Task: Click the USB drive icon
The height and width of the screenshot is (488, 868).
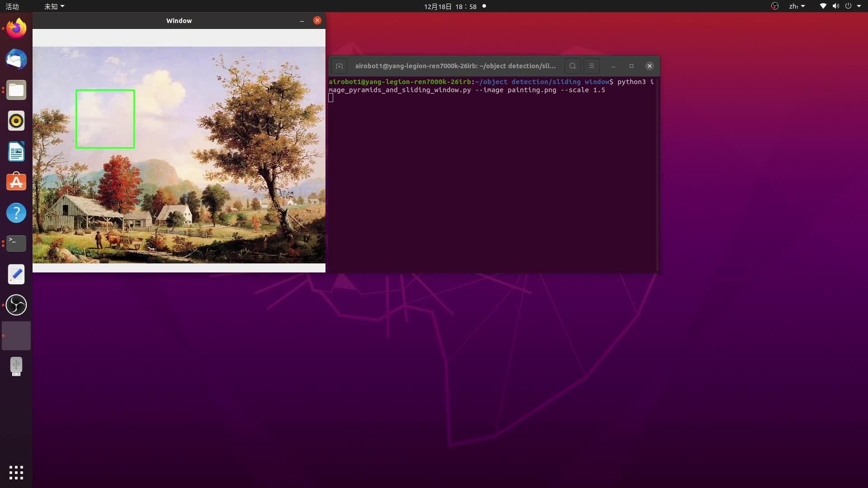Action: 16,366
